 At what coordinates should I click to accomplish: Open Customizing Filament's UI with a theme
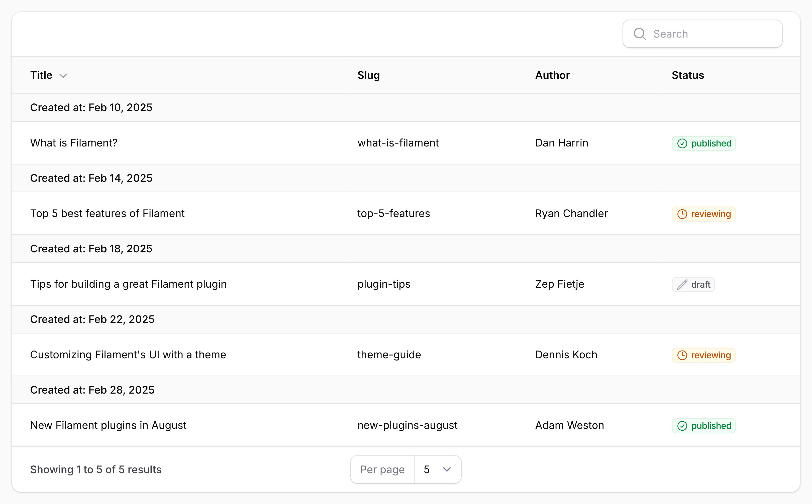tap(128, 355)
